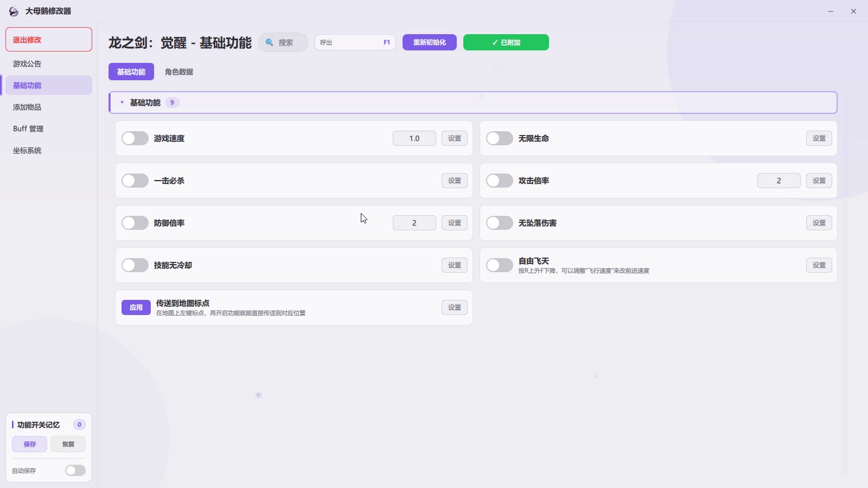Click the green 已附加 button

click(506, 42)
